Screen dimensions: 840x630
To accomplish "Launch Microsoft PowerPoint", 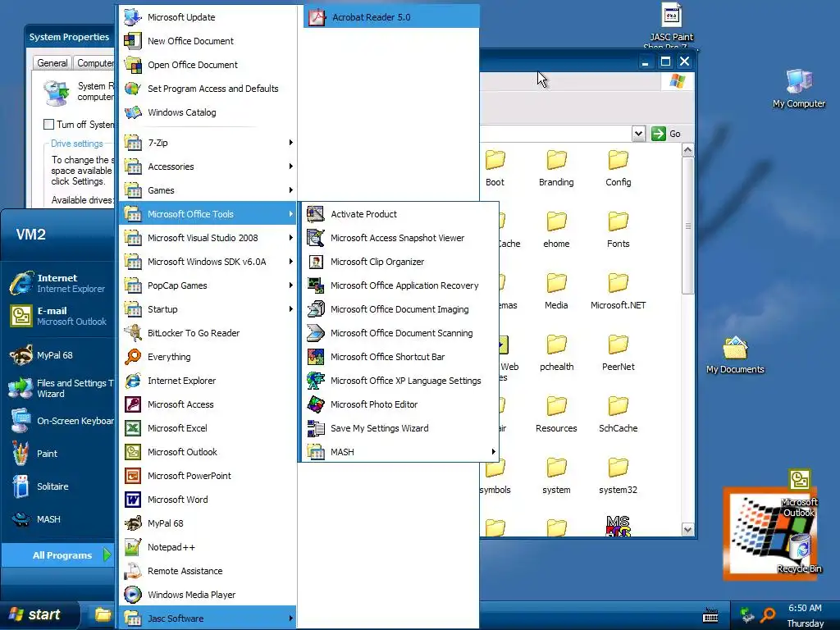I will click(208, 476).
